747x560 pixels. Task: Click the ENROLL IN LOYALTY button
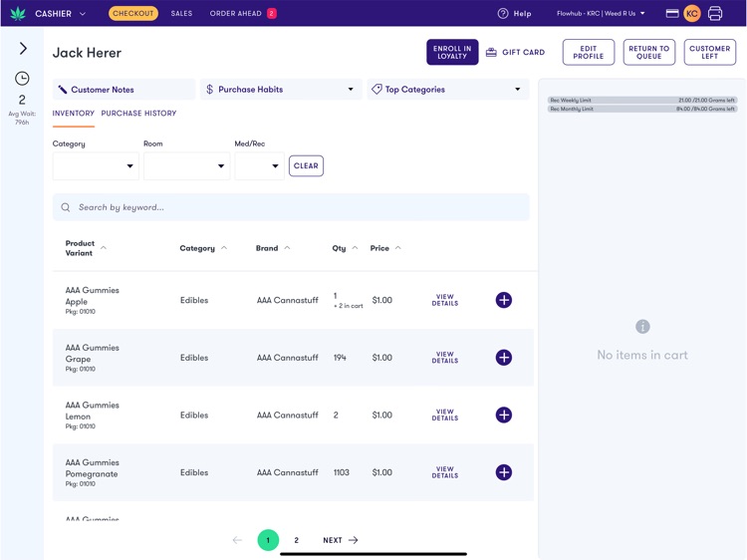tap(452, 52)
